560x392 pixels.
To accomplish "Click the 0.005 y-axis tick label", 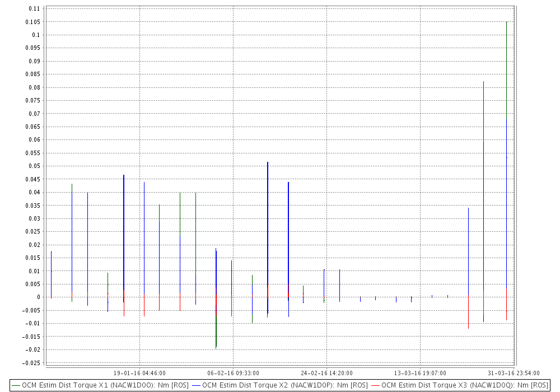I will (x=33, y=284).
